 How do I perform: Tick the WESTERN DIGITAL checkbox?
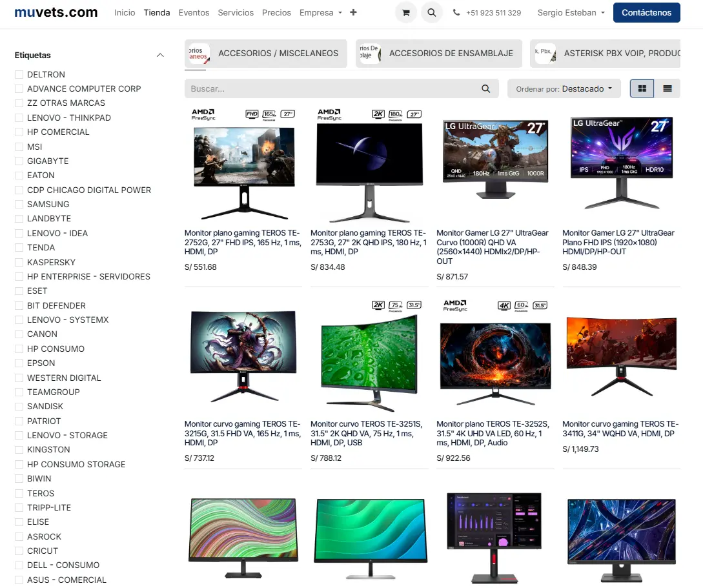pyautogui.click(x=19, y=378)
